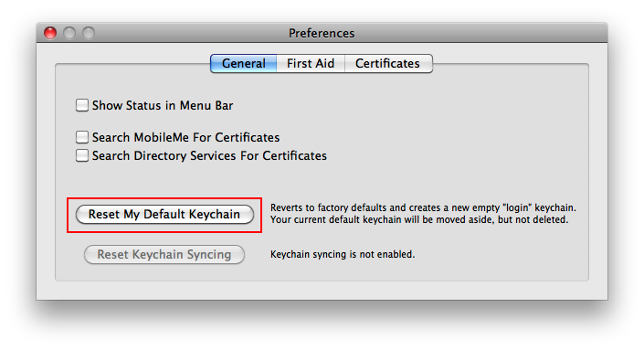Image resolution: width=644 pixels, height=350 pixels.
Task: Click the "Search MobileMe For Certificates" label text
Action: click(x=185, y=137)
